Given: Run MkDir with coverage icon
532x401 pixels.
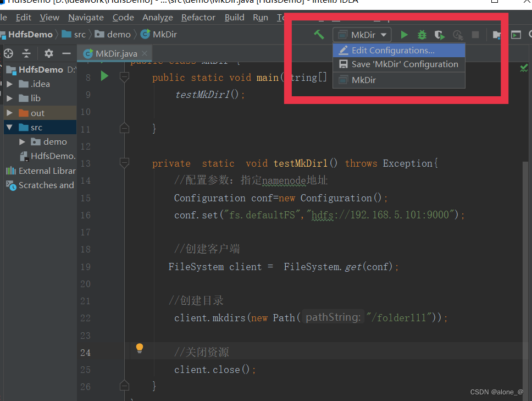Looking at the screenshot, I should pos(440,35).
